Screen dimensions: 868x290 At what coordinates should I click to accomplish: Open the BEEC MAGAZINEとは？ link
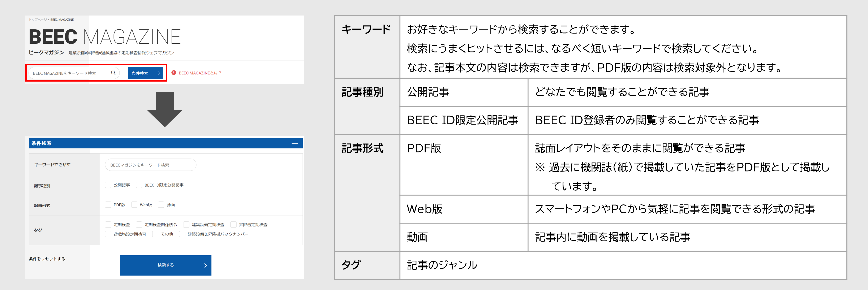pos(200,73)
